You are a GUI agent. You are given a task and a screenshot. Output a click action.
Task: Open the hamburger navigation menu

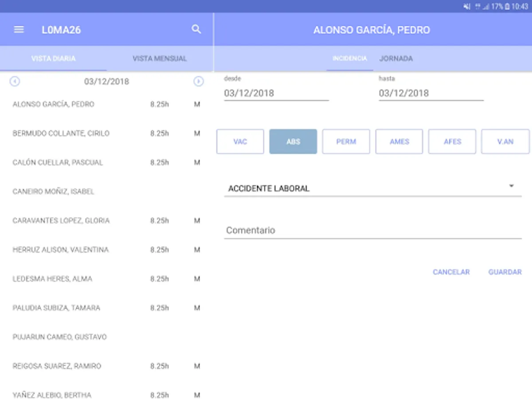coord(19,30)
